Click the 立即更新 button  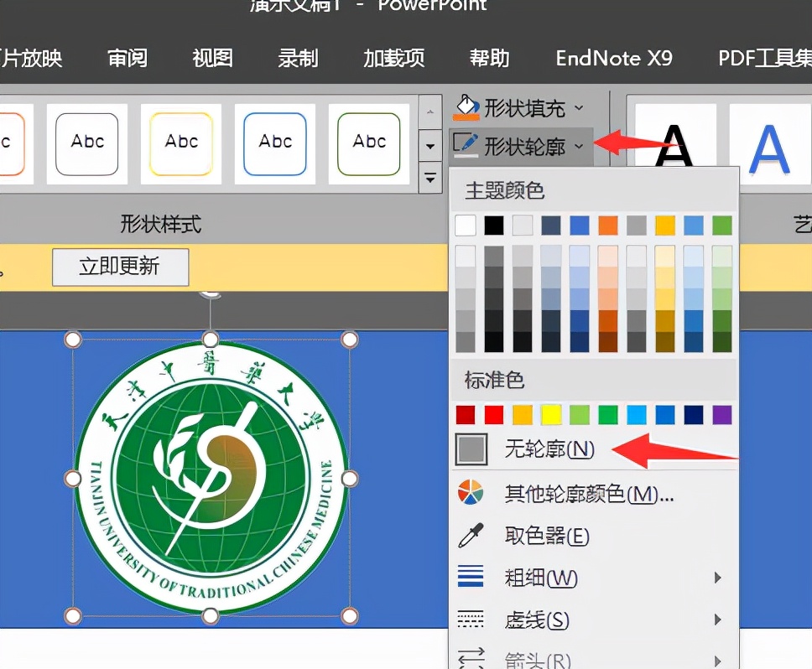pos(120,267)
